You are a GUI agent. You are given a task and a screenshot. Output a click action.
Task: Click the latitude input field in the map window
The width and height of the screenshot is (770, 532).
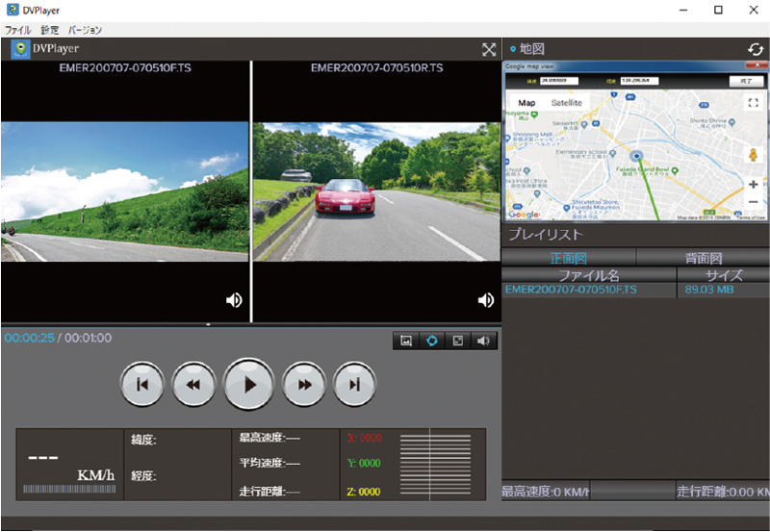(x=559, y=81)
